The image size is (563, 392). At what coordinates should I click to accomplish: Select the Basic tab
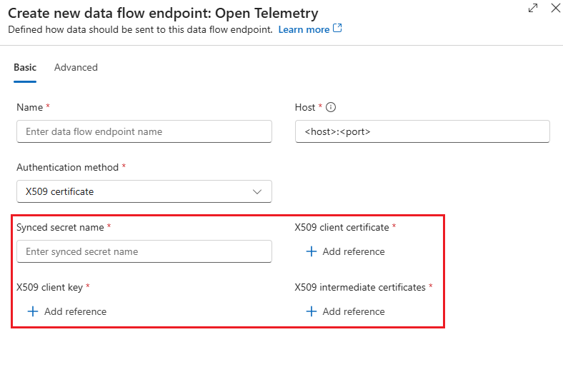click(x=25, y=67)
